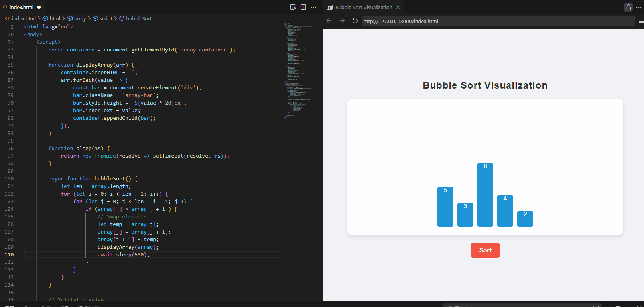Image resolution: width=644 pixels, height=307 pixels.
Task: Click the 'bar.style.height' code line
Action: tap(130, 103)
